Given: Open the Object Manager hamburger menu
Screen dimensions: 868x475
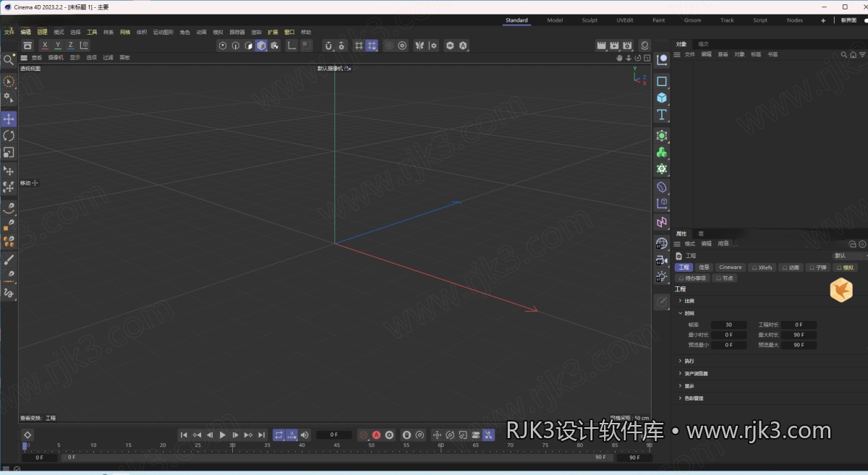Looking at the screenshot, I should click(677, 54).
